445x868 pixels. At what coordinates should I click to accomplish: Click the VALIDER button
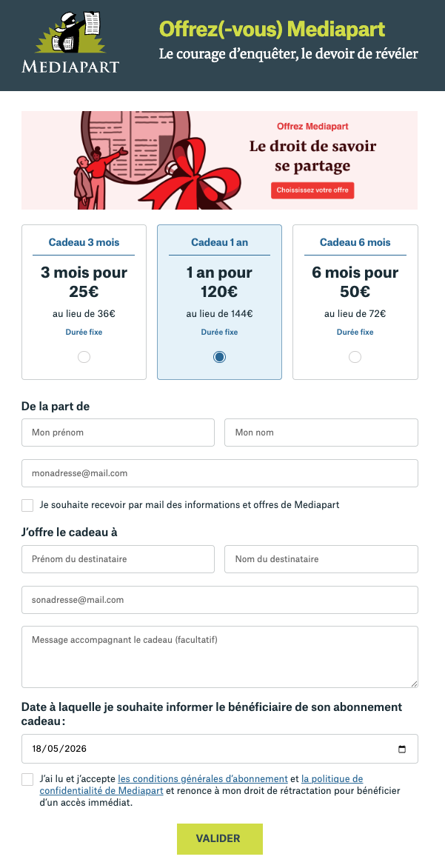click(220, 838)
